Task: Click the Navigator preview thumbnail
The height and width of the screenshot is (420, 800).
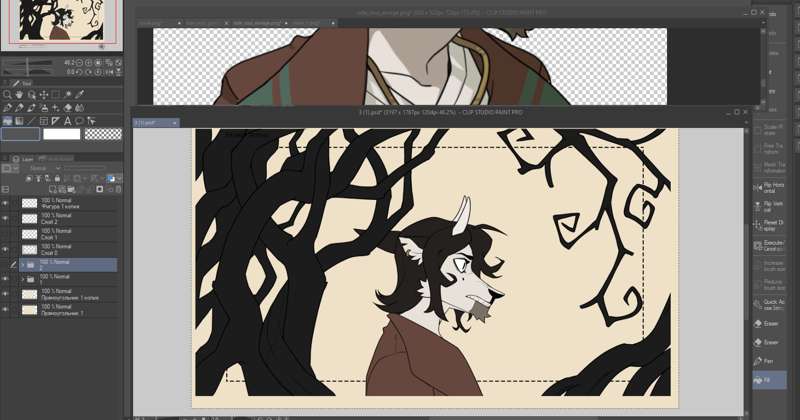Action: [61, 20]
